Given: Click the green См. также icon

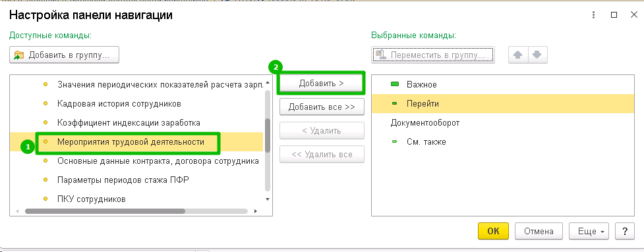Looking at the screenshot, I should (395, 142).
